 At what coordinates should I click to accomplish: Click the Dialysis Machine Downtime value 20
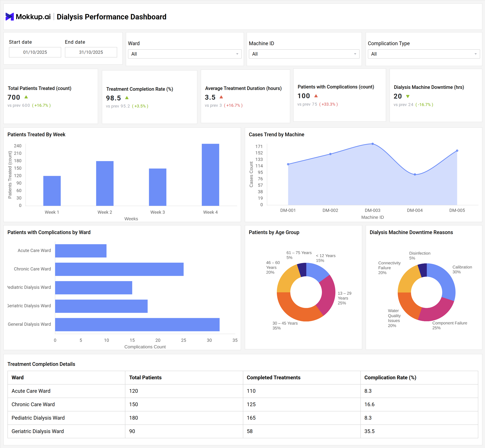(x=398, y=96)
